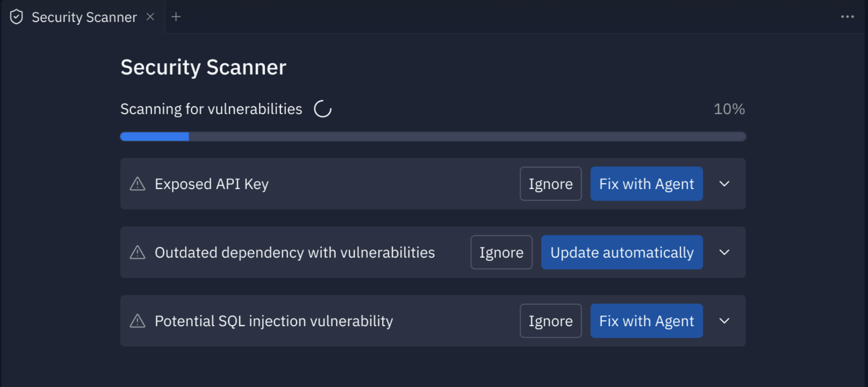Fix Exposed API Key with Agent

[646, 184]
